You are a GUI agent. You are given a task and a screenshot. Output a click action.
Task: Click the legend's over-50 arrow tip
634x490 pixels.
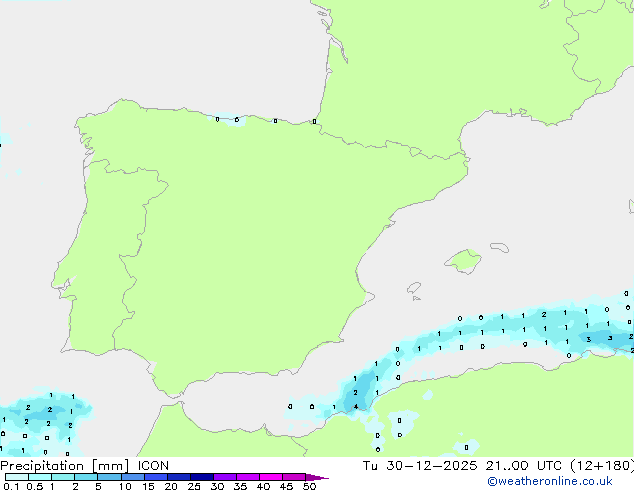317,477
